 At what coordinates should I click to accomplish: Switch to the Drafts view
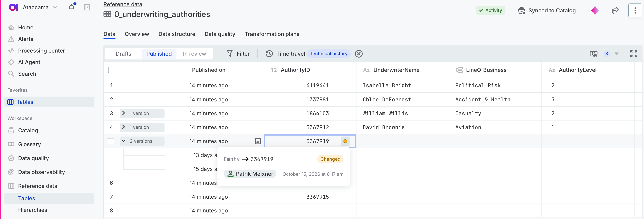124,53
